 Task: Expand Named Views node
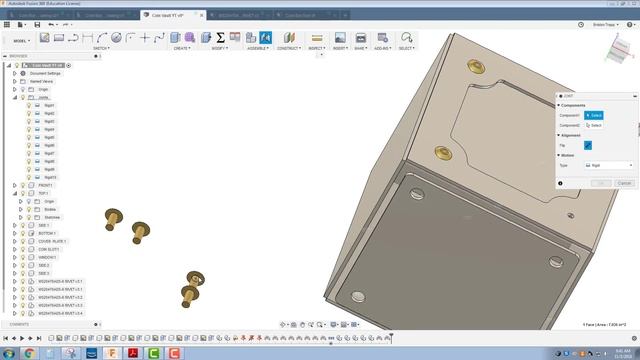15,81
